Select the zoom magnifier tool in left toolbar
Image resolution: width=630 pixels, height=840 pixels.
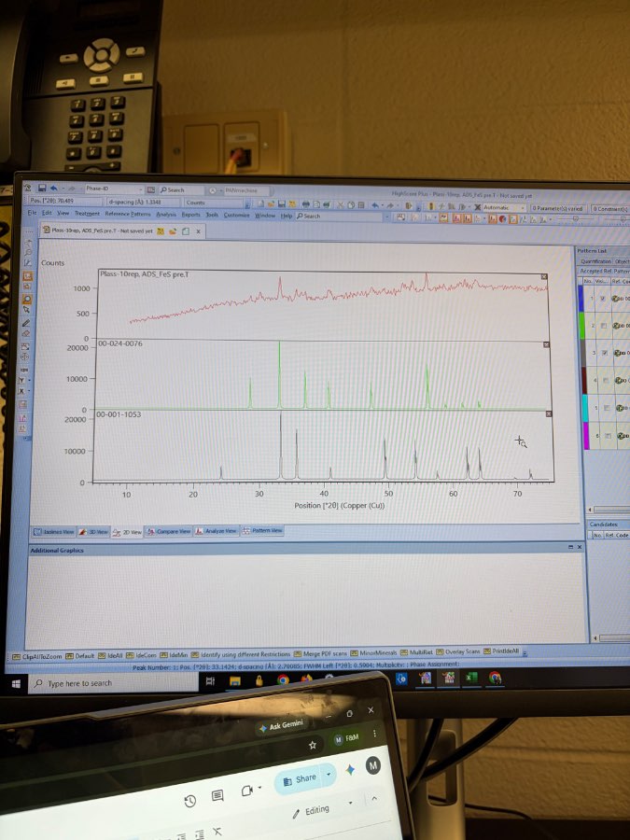tap(27, 300)
